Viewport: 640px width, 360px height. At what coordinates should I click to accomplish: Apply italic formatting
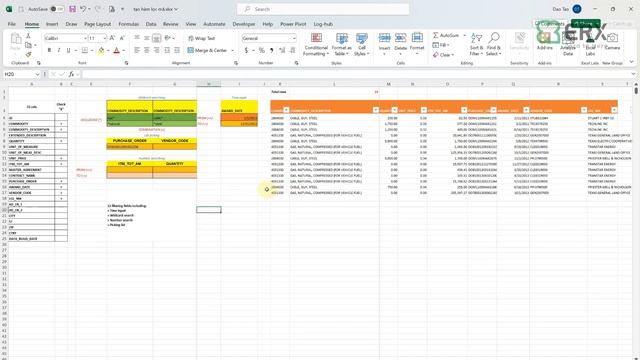coord(59,50)
